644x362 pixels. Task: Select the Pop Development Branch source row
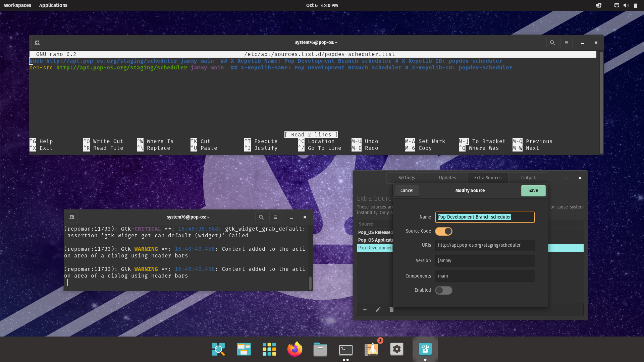(x=375, y=248)
